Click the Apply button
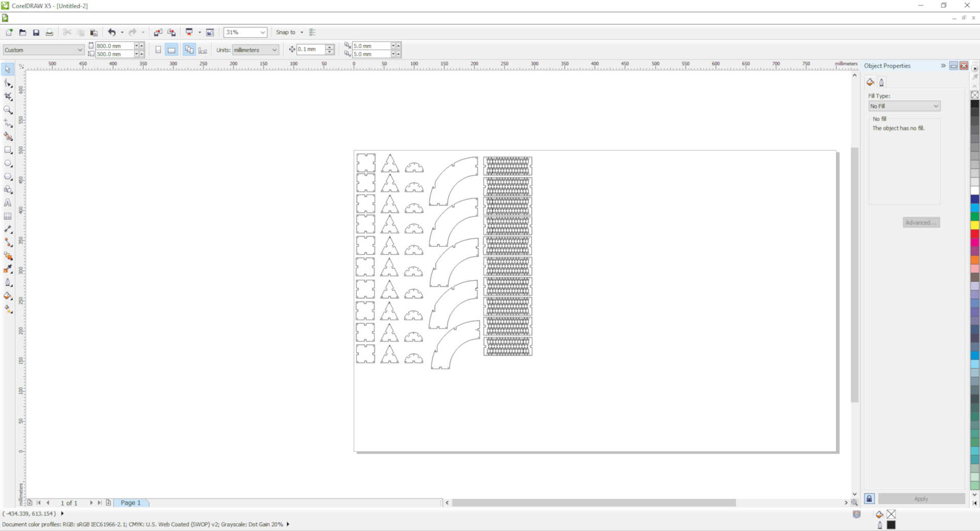Screen dimensions: 980x531 (921, 499)
